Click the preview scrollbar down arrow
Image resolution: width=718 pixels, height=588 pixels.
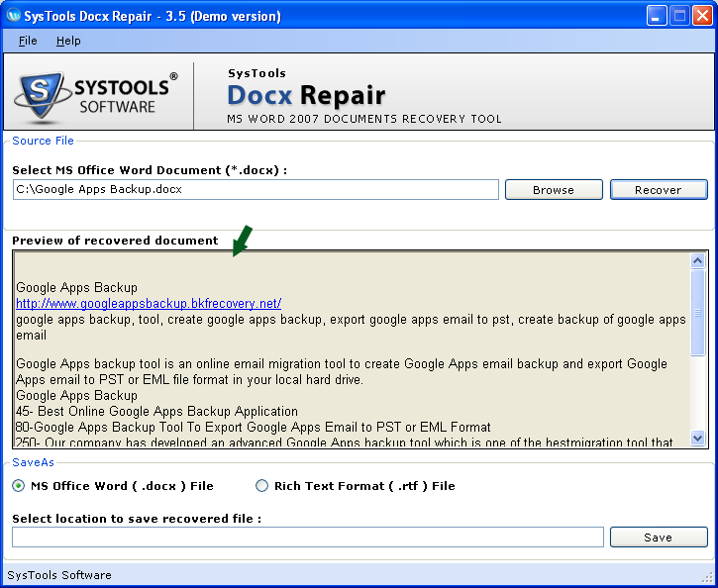[x=697, y=438]
